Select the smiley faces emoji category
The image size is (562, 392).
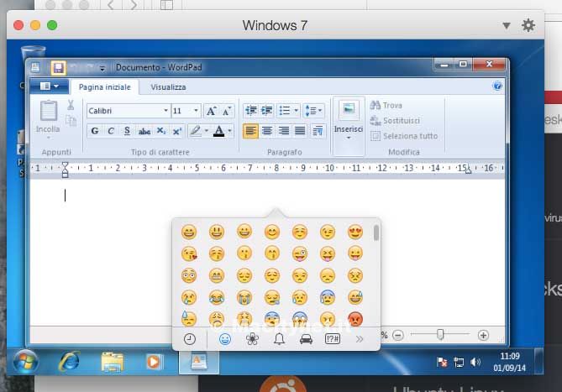(225, 339)
